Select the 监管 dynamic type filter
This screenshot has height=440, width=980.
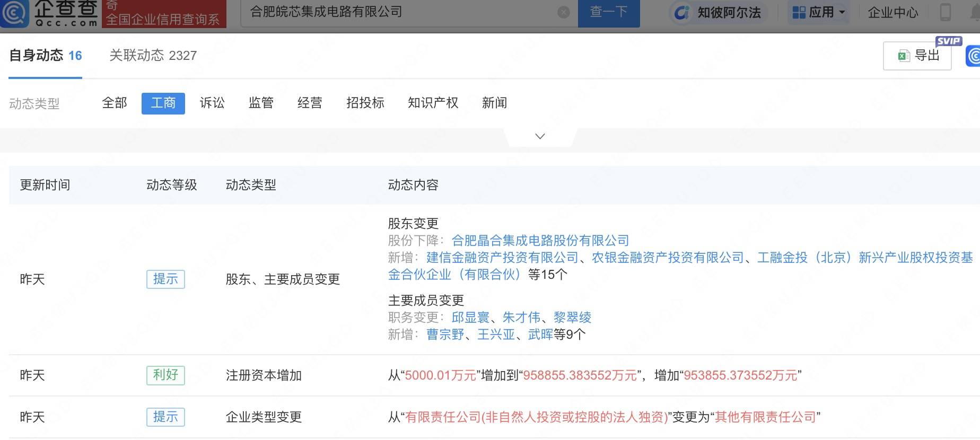pyautogui.click(x=261, y=103)
